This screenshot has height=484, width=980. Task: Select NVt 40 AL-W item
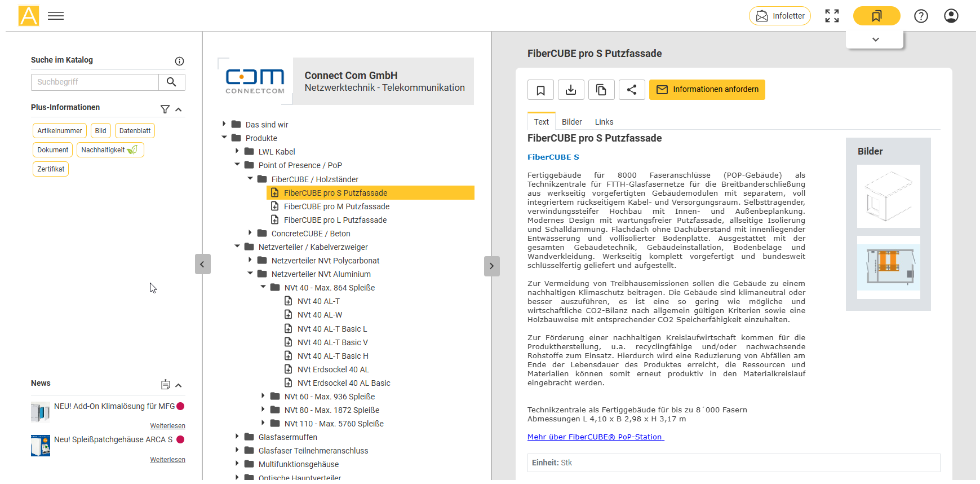(x=320, y=315)
